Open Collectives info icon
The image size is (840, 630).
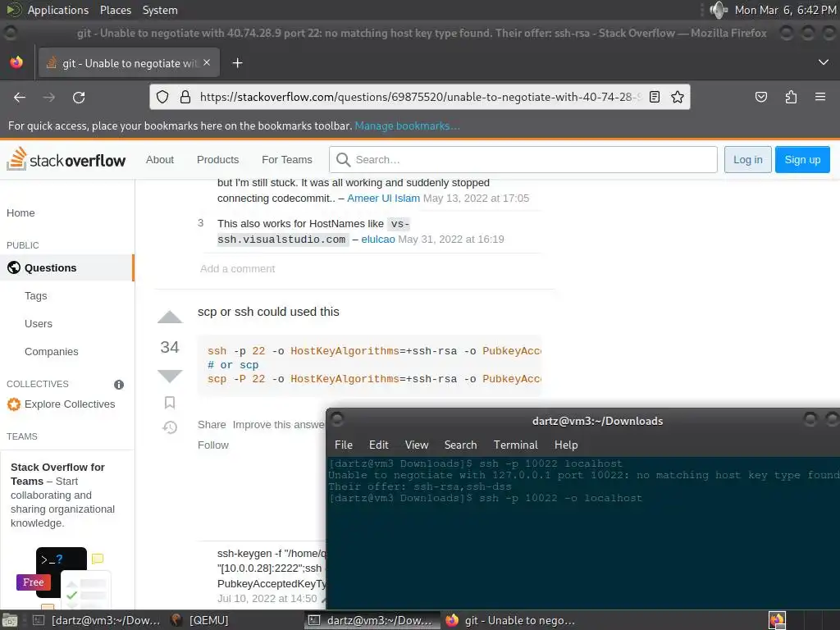pyautogui.click(x=119, y=384)
